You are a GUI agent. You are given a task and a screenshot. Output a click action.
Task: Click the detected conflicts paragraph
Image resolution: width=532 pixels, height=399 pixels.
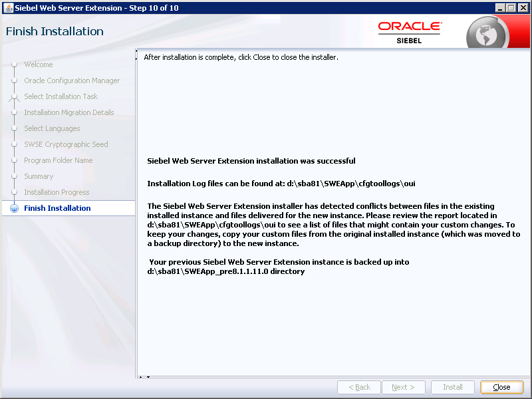point(334,225)
